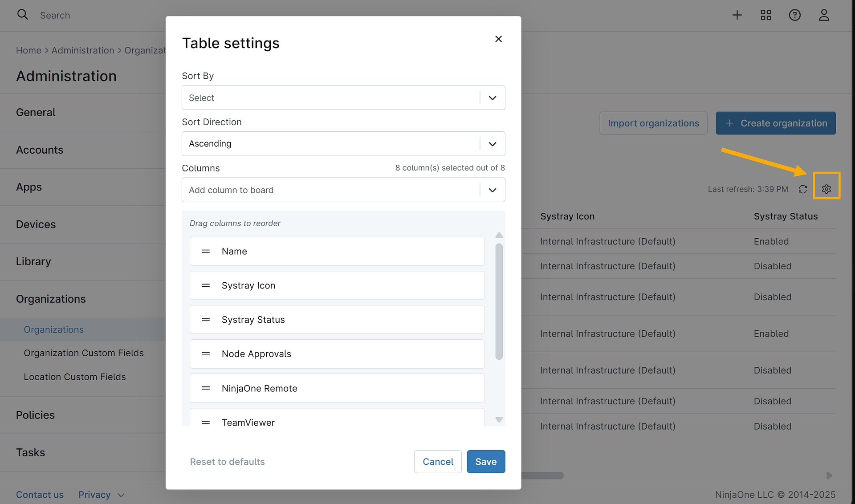Click the table settings gear icon

[x=826, y=189]
